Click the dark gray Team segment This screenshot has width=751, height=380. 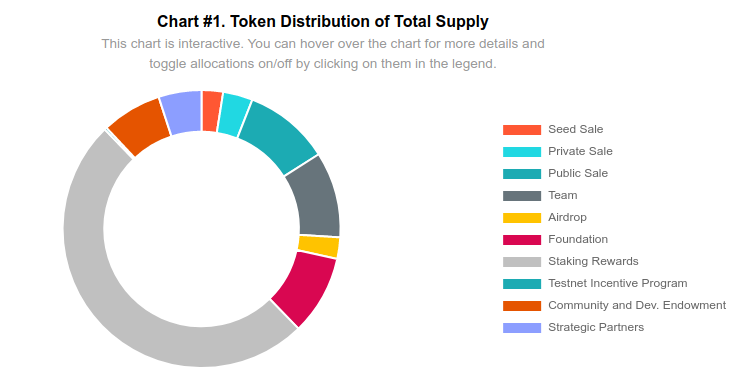coord(315,198)
